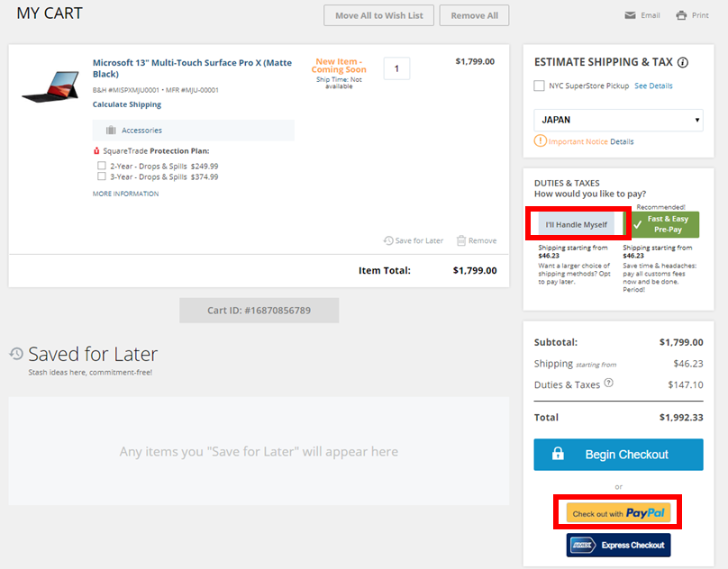Click the Remove text for the item

482,240
